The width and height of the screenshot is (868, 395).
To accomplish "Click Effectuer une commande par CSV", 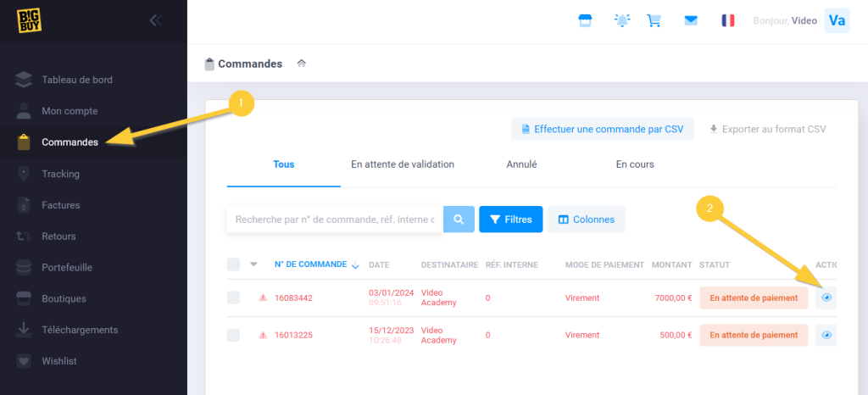I will click(602, 129).
